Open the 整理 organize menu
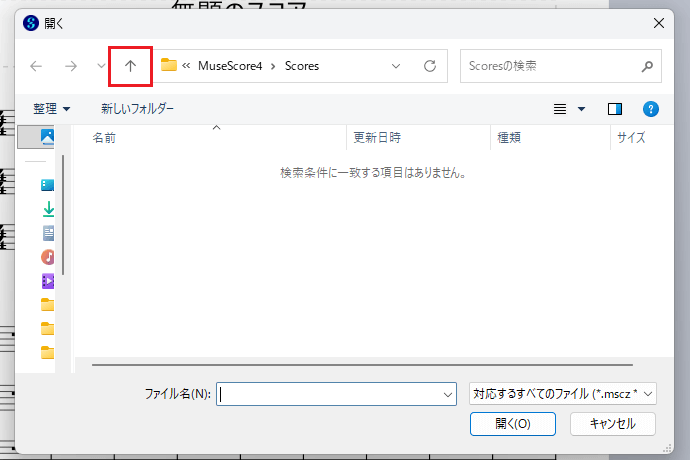Viewport: 690px width, 460px height. [51, 108]
